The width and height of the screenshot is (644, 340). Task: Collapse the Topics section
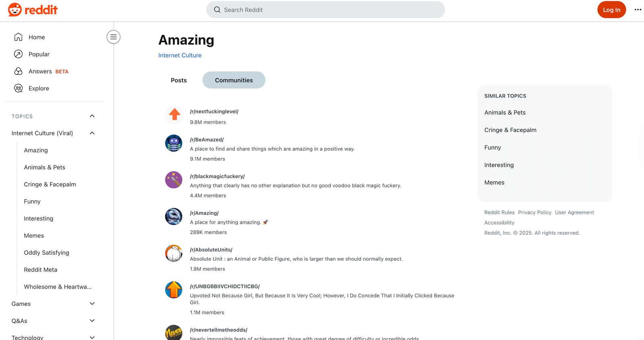coord(92,116)
